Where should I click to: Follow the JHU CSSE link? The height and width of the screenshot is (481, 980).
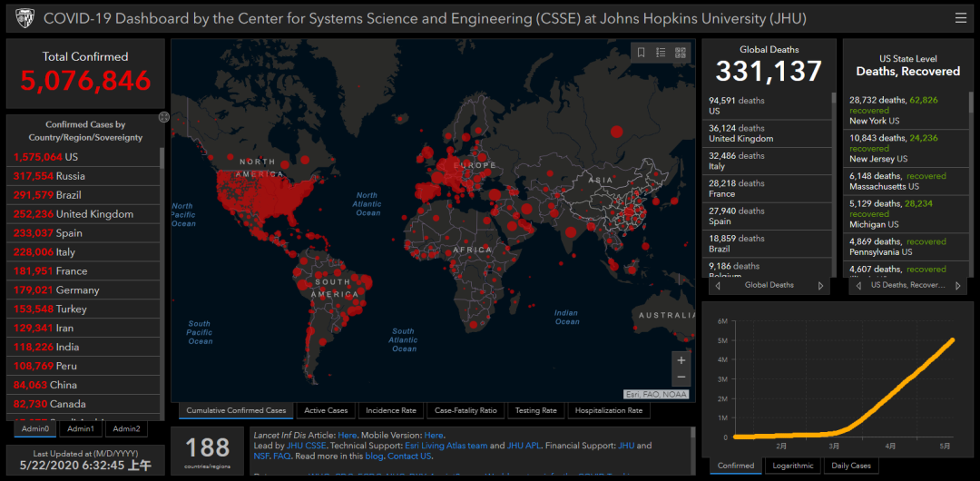click(x=307, y=446)
